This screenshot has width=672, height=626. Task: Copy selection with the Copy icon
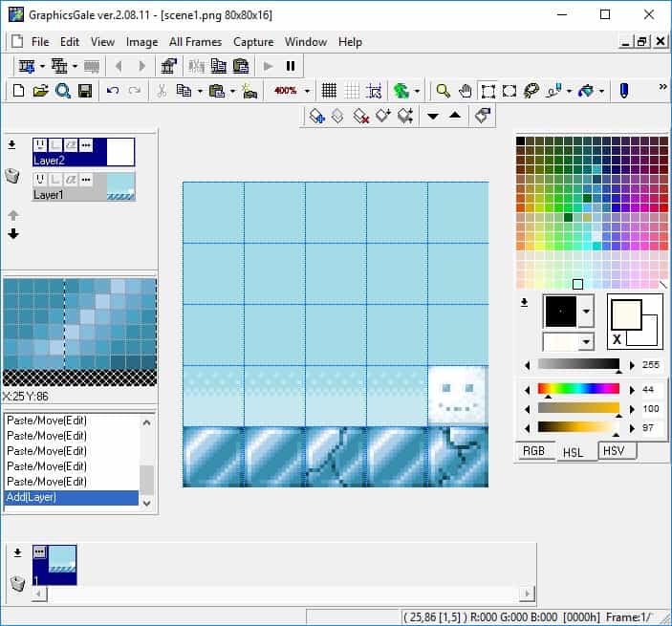point(184,91)
